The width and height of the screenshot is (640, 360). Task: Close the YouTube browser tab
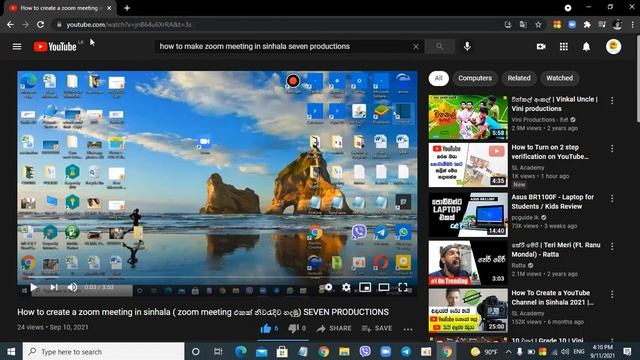tap(109, 8)
